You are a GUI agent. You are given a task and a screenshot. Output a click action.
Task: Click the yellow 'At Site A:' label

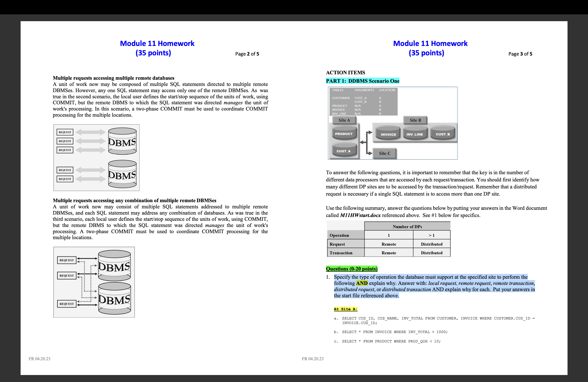[345, 309]
